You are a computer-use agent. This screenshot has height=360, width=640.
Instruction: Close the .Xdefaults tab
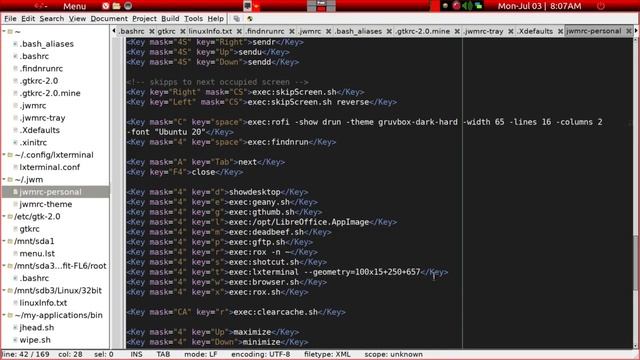coord(560,31)
